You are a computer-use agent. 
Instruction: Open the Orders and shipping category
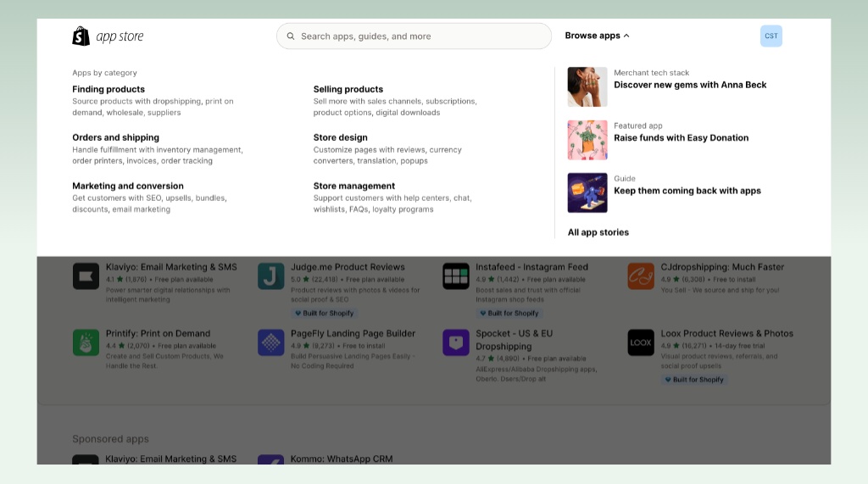click(x=115, y=137)
